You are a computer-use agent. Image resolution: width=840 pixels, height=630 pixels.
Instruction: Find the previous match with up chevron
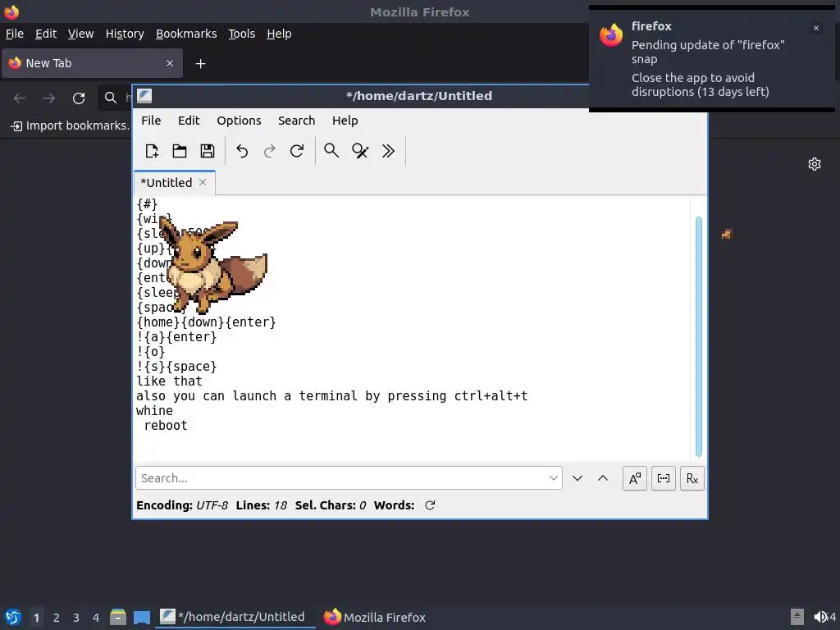pyautogui.click(x=603, y=478)
